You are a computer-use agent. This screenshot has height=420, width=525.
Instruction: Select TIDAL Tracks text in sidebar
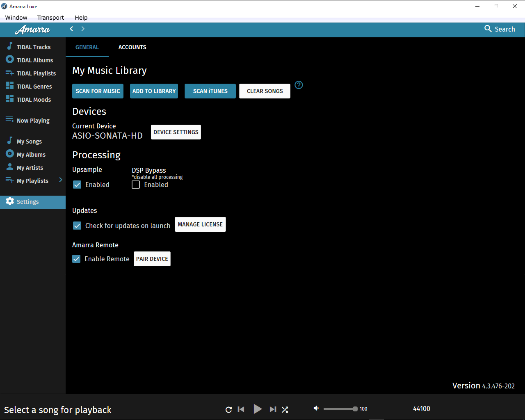pos(34,47)
